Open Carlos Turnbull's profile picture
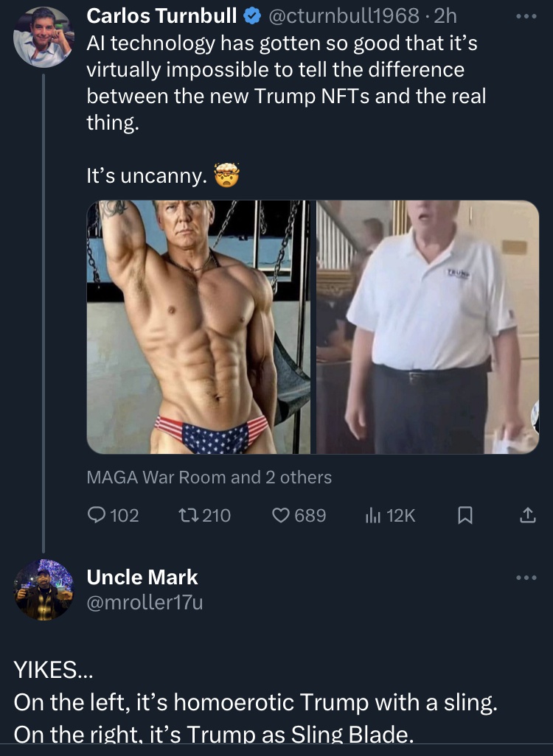The width and height of the screenshot is (553, 756). [44, 38]
